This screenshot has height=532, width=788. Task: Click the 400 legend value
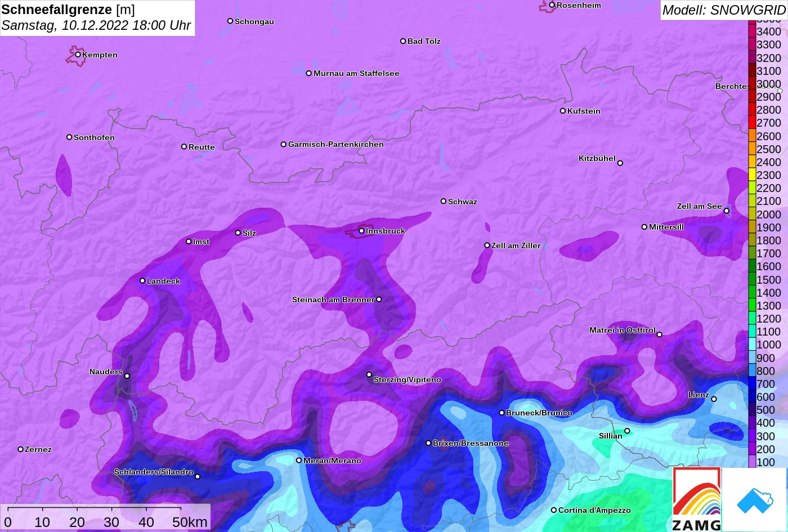pos(766,423)
